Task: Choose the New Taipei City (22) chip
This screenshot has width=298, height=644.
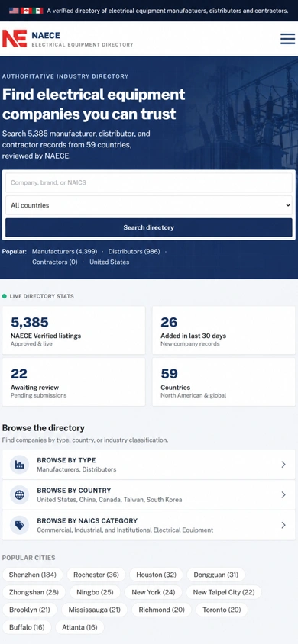Action: click(224, 592)
